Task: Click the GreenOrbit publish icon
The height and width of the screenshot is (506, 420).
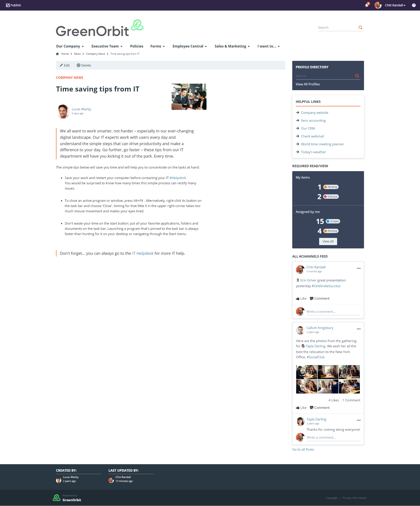Action: 7,5
